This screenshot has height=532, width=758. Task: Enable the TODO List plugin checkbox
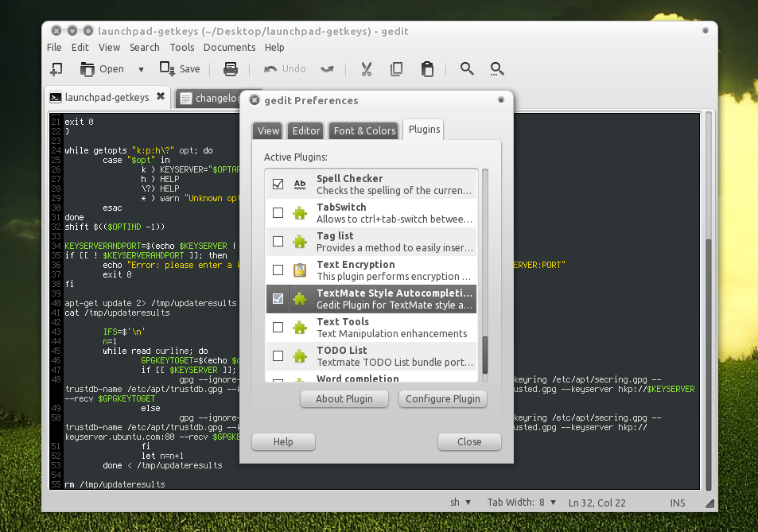click(x=278, y=355)
